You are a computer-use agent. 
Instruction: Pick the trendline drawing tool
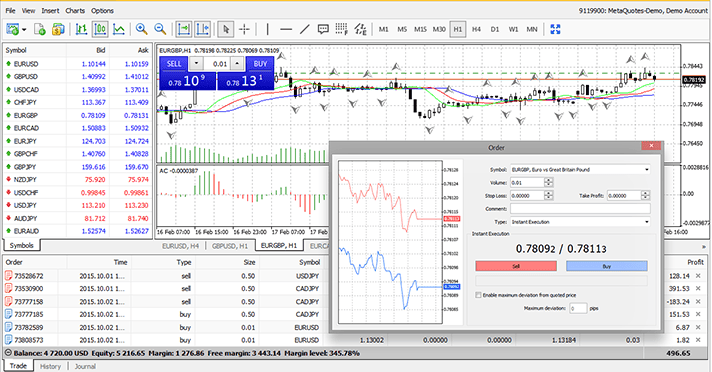305,30
